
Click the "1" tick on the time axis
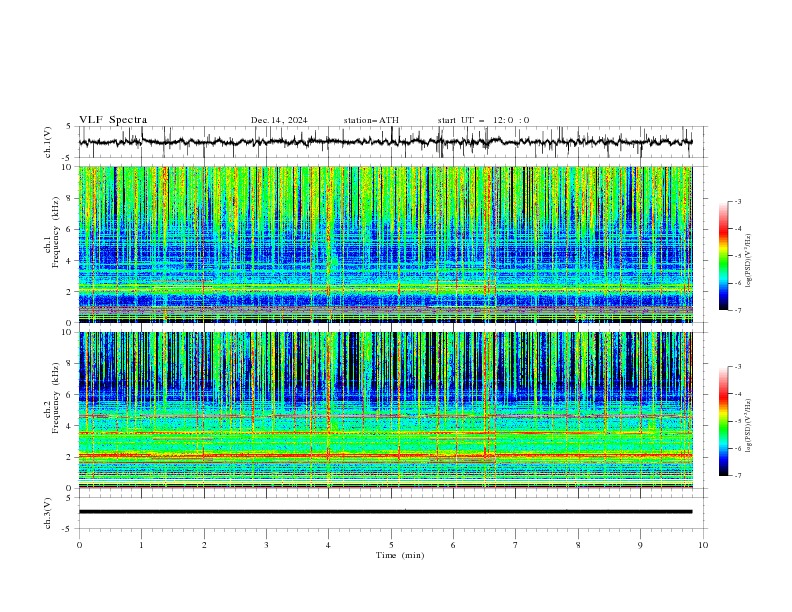point(141,545)
